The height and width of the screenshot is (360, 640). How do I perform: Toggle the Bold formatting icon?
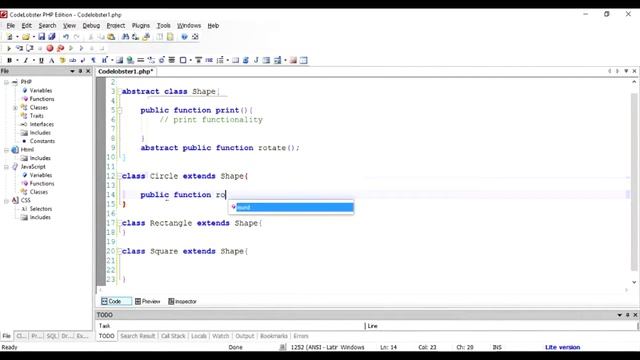click(9, 60)
